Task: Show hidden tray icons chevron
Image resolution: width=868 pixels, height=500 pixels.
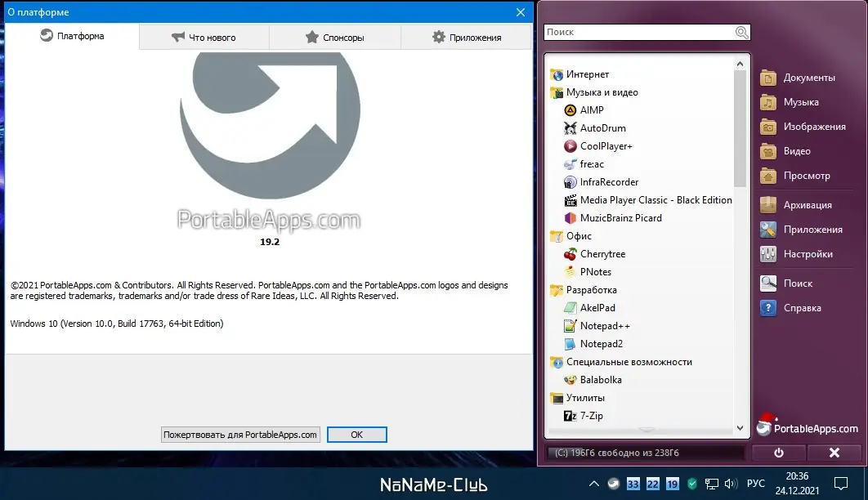Action: click(x=594, y=484)
